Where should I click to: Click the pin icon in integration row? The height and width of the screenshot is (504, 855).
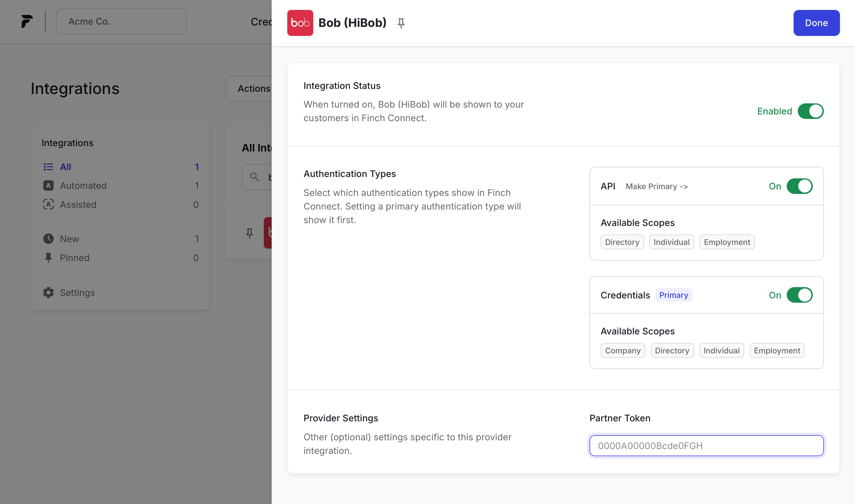[249, 233]
